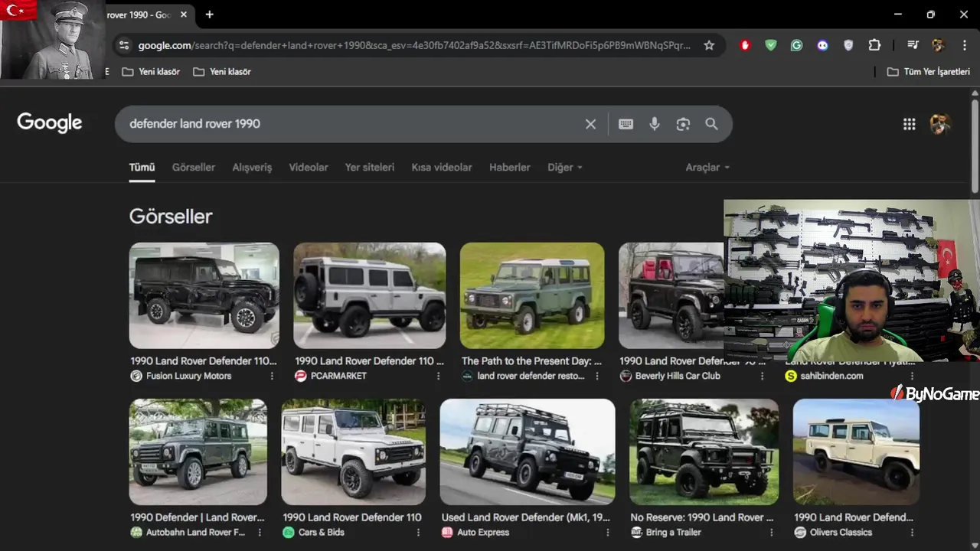The image size is (980, 551).
Task: Open more options for Olivers Classics result
Action: 912,533
